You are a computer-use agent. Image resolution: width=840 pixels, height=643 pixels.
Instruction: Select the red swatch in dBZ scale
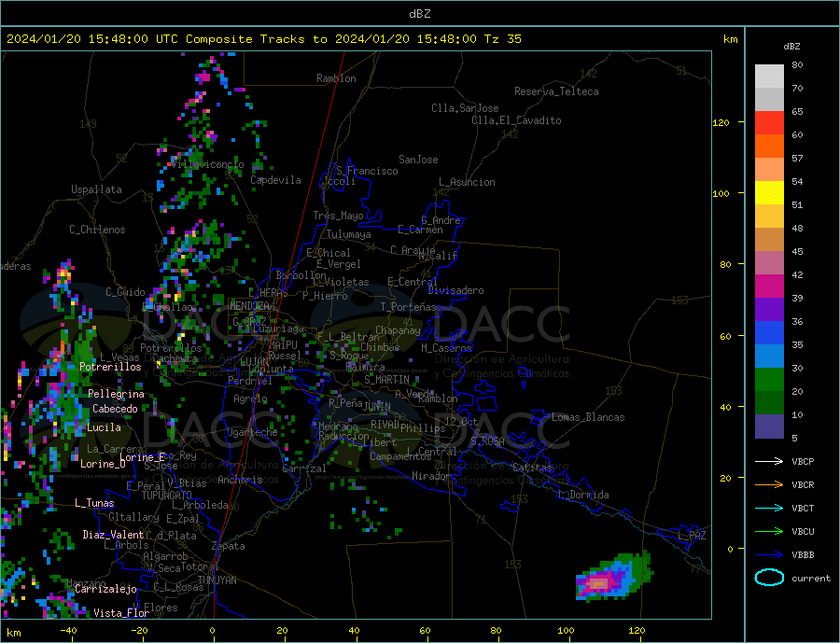point(769,122)
